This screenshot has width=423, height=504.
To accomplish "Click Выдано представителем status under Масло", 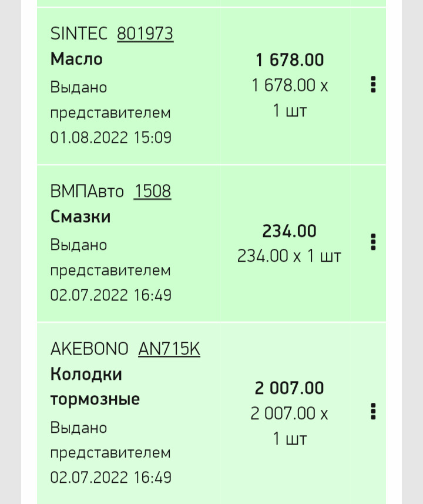I will click(x=110, y=99).
